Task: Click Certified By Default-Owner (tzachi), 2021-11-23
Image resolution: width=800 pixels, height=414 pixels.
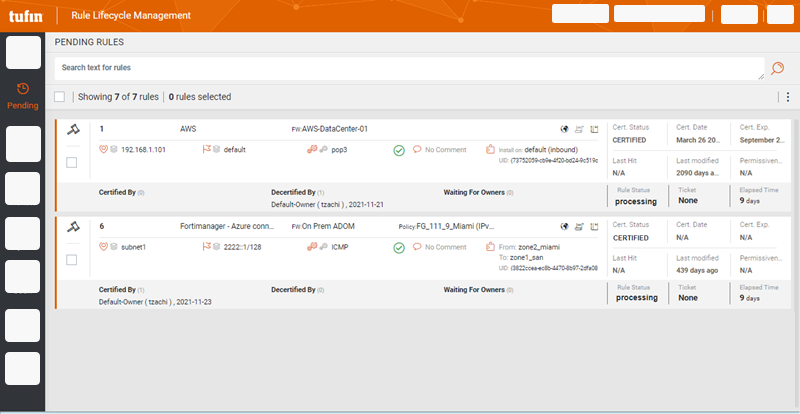Action: click(x=155, y=302)
